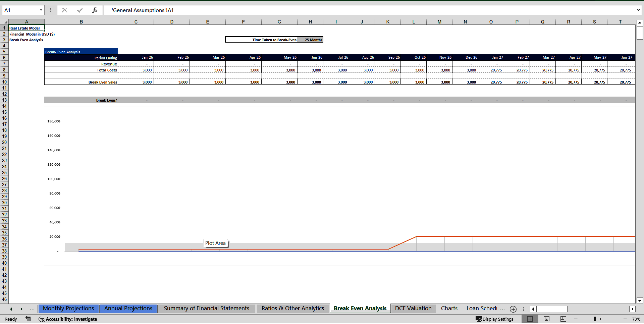This screenshot has width=644, height=324.
Task: Select the Revenue label cell
Action: 81,64
